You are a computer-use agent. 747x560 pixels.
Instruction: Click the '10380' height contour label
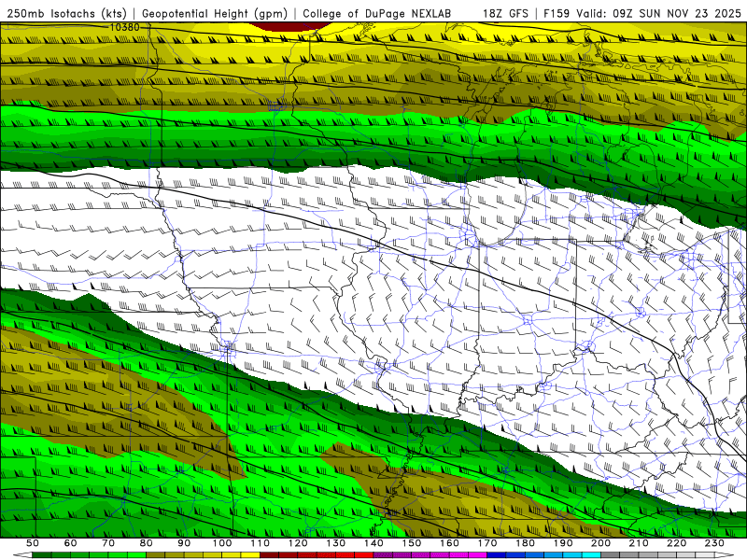125,28
